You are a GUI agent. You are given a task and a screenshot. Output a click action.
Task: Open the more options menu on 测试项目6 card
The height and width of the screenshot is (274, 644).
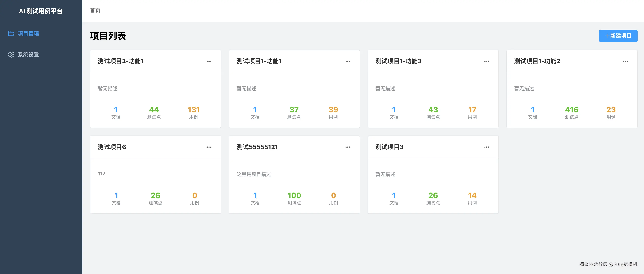point(209,147)
